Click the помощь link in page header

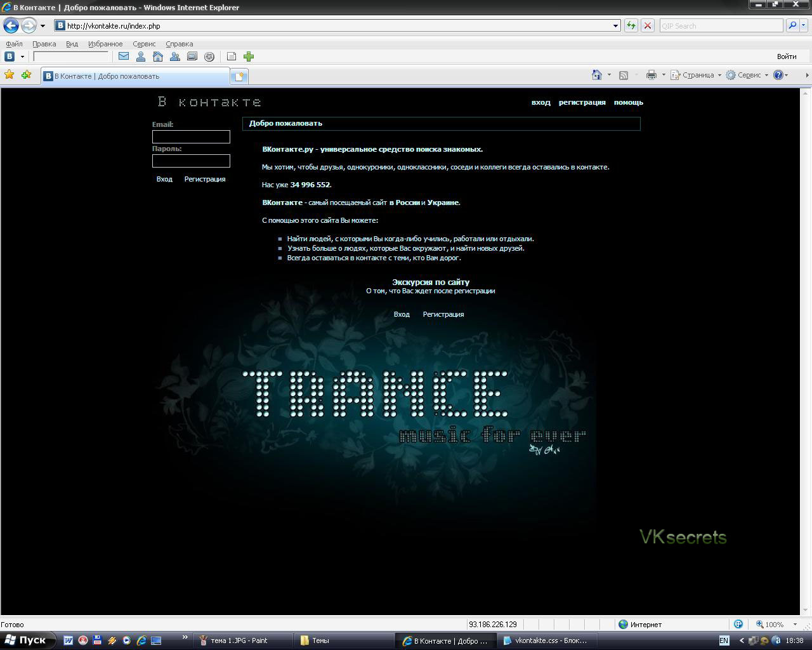[x=629, y=102]
